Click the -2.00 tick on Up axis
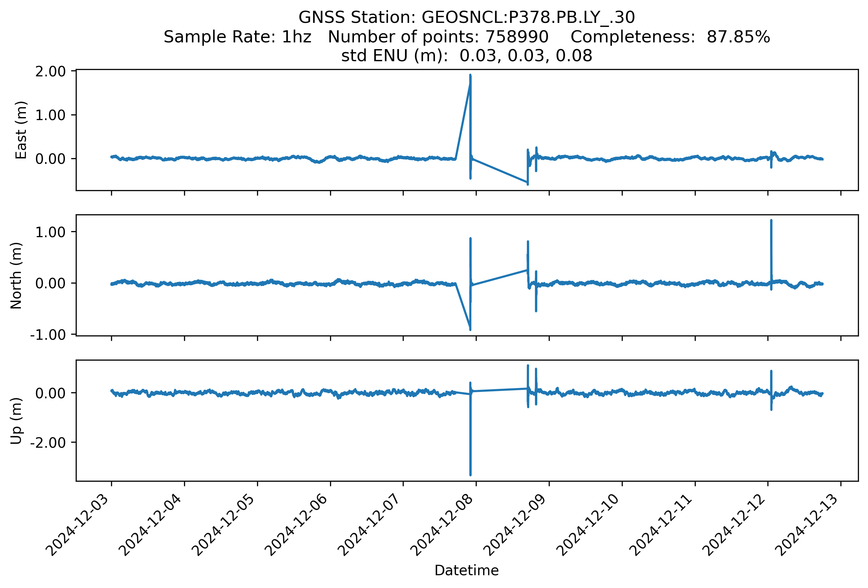 click(x=48, y=443)
